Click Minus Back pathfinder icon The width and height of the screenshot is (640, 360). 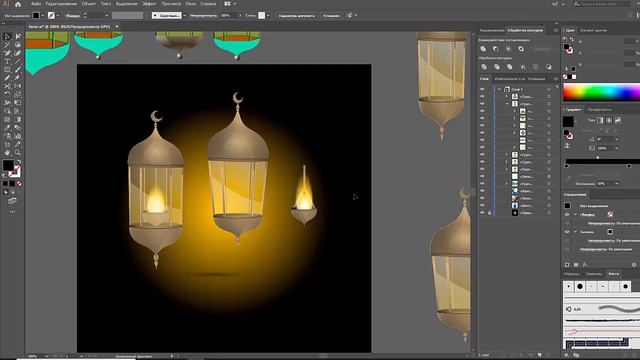pyautogui.click(x=549, y=67)
